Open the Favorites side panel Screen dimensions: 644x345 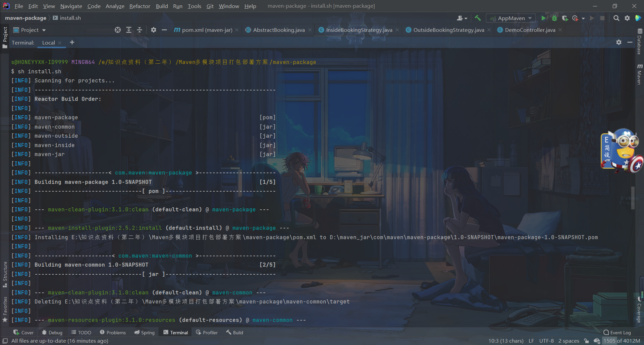[5, 309]
